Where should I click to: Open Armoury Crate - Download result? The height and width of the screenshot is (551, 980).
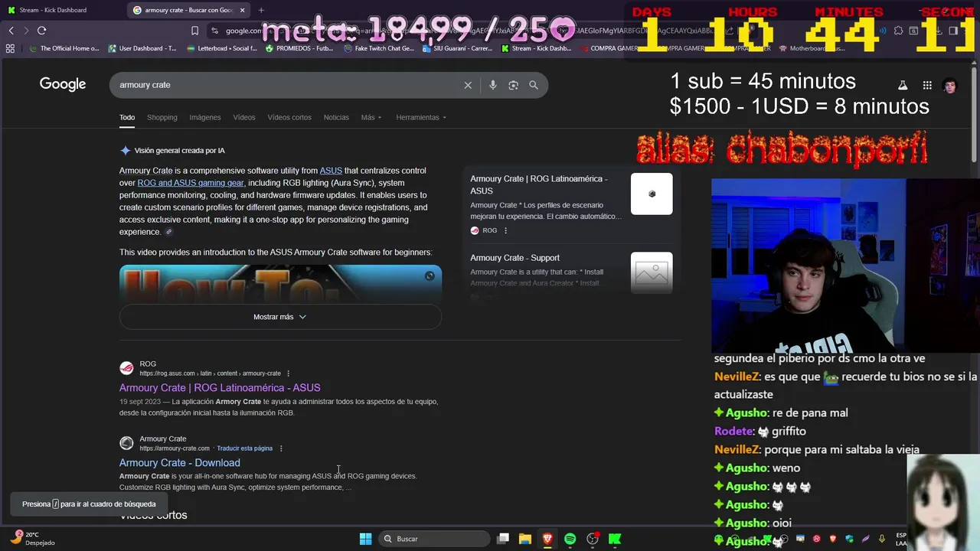coord(180,463)
